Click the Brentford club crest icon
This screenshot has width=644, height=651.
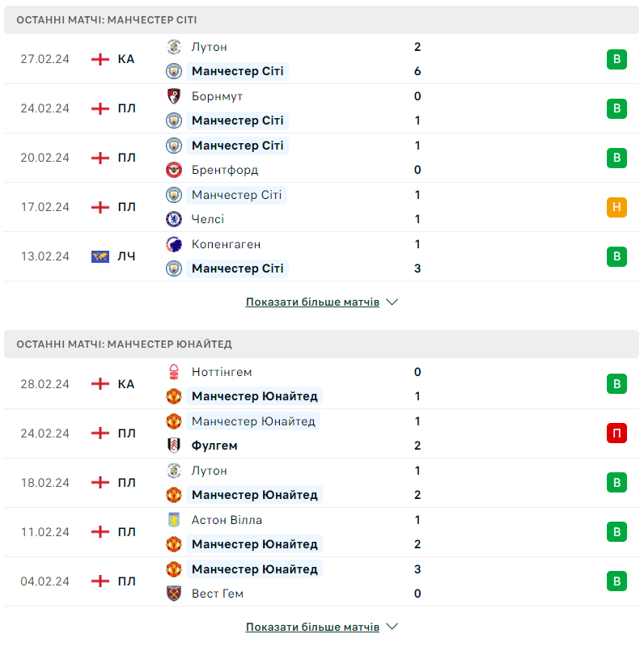click(174, 170)
